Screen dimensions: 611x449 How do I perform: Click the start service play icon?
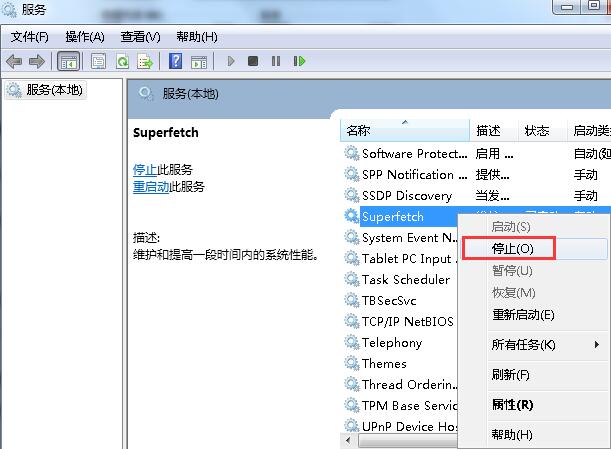point(231,61)
